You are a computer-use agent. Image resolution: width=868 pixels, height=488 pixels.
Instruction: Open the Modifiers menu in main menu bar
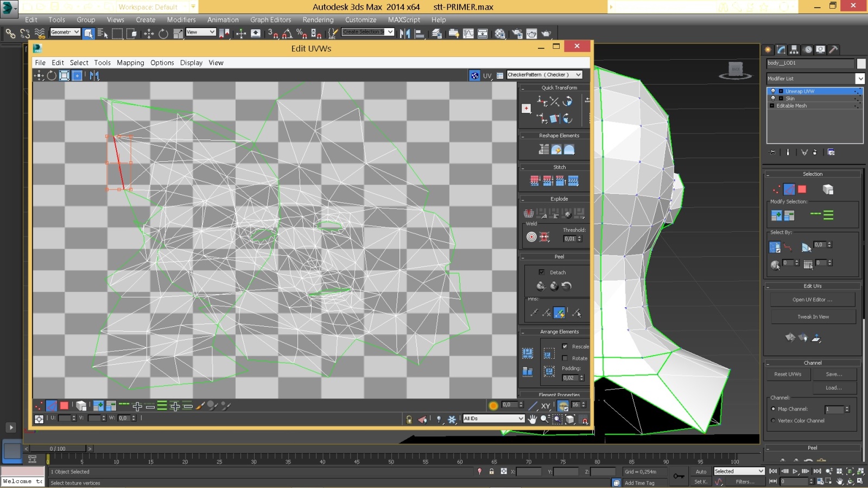coord(181,20)
